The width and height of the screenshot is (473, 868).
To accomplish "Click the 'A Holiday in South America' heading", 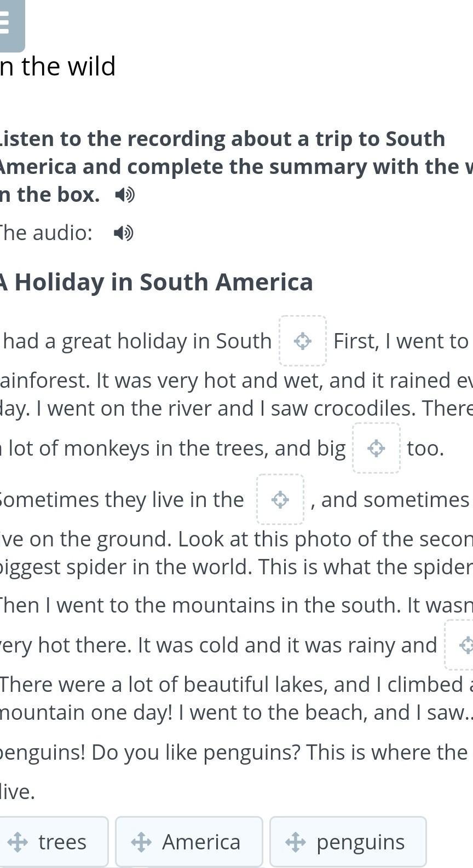I will [157, 282].
